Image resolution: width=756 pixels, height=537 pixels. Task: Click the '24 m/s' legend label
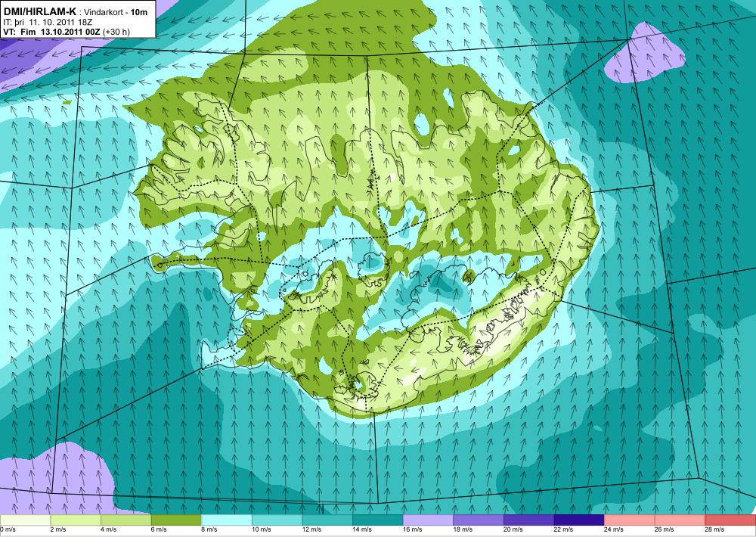(x=614, y=529)
